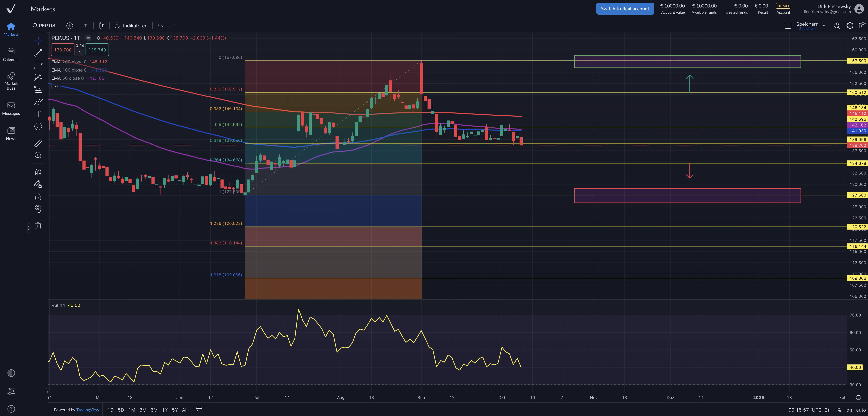This screenshot has width=868, height=416.
Task: Expand the Speichern dropdown arrow
Action: tap(824, 26)
